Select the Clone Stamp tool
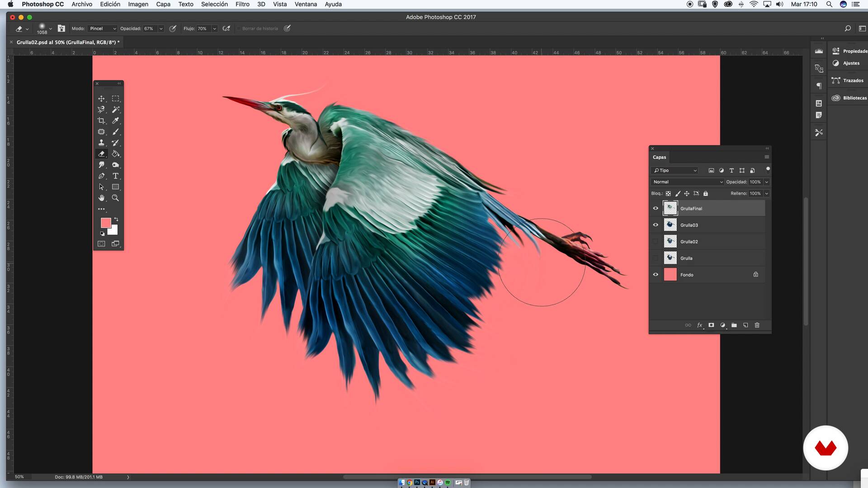Screen dimensions: 868x488 (x=101, y=143)
